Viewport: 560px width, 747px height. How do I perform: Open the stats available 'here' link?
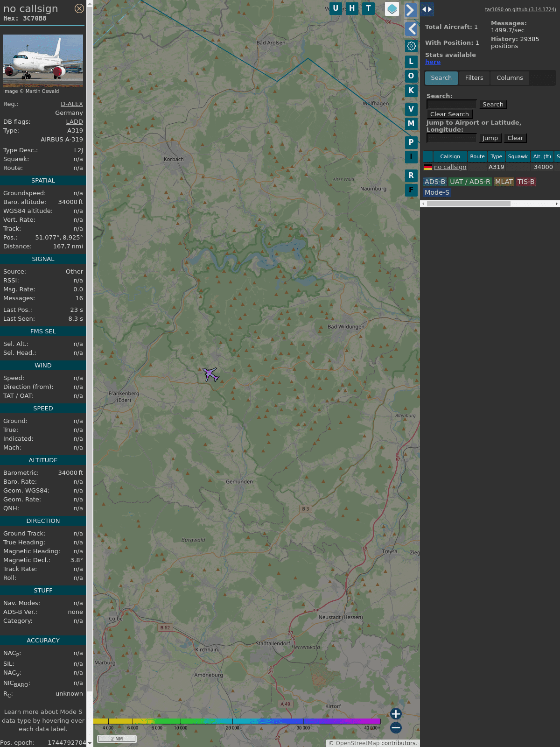433,62
